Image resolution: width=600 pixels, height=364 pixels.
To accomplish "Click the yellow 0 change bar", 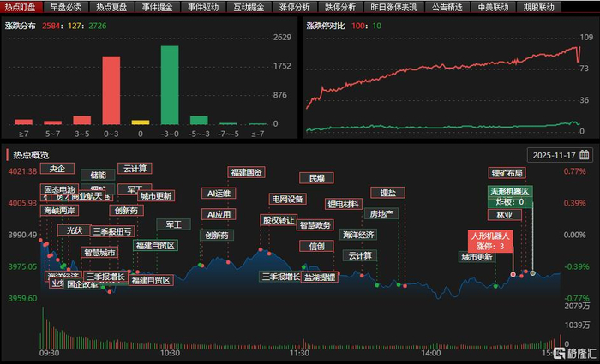I will click(x=141, y=122).
